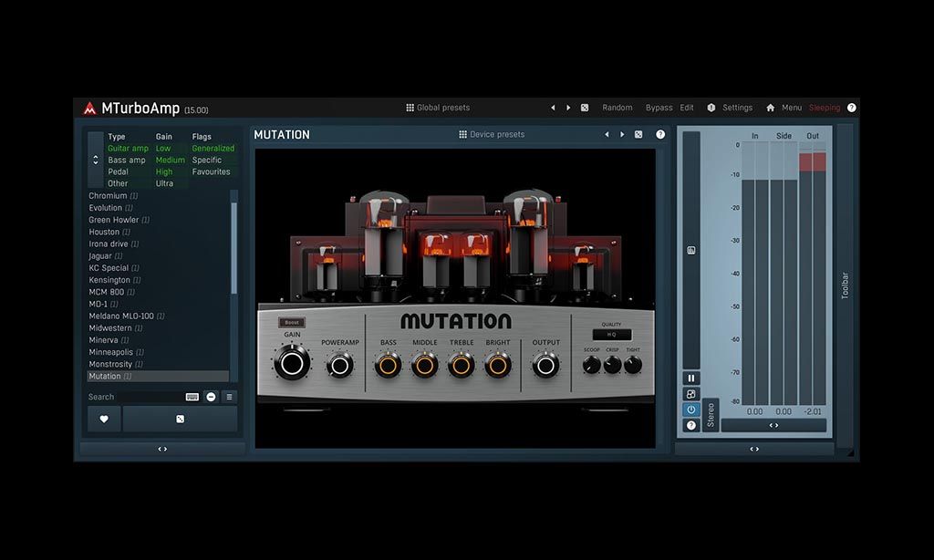Select the Medium gain filter

(x=171, y=161)
